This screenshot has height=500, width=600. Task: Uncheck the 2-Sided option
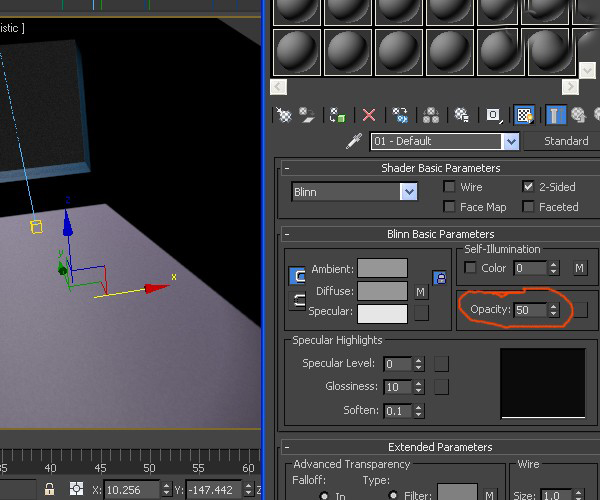point(528,187)
